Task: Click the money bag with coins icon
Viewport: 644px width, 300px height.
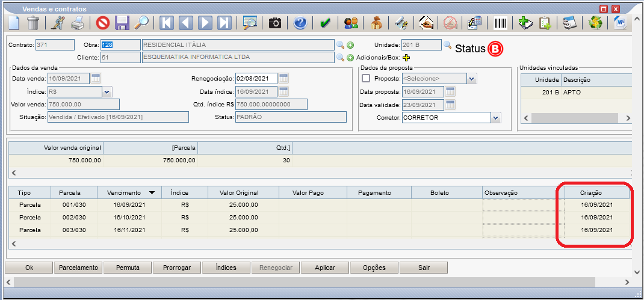Action: [x=376, y=23]
